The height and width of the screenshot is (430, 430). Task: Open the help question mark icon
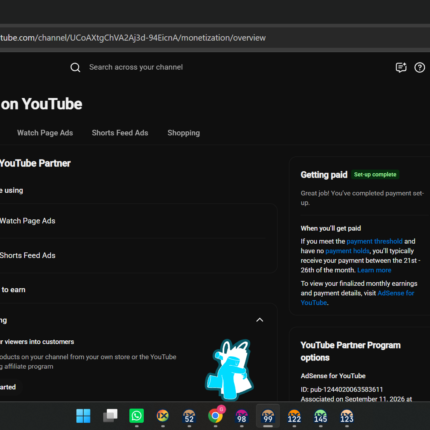pos(420,68)
